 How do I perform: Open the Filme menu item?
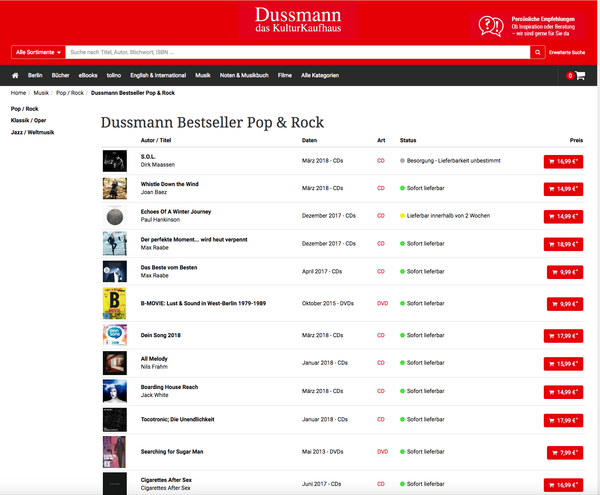[285, 75]
